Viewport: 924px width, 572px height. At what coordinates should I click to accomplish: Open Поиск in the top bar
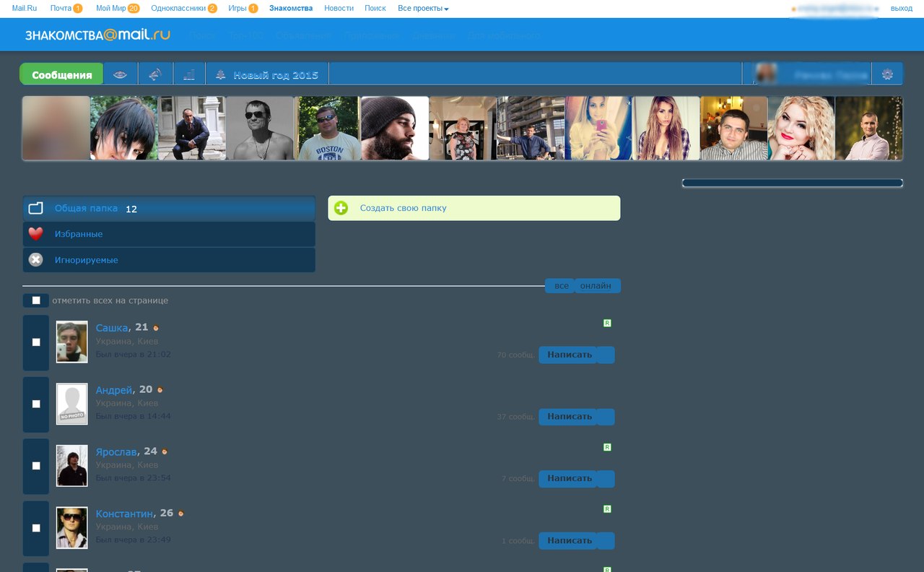pos(375,9)
